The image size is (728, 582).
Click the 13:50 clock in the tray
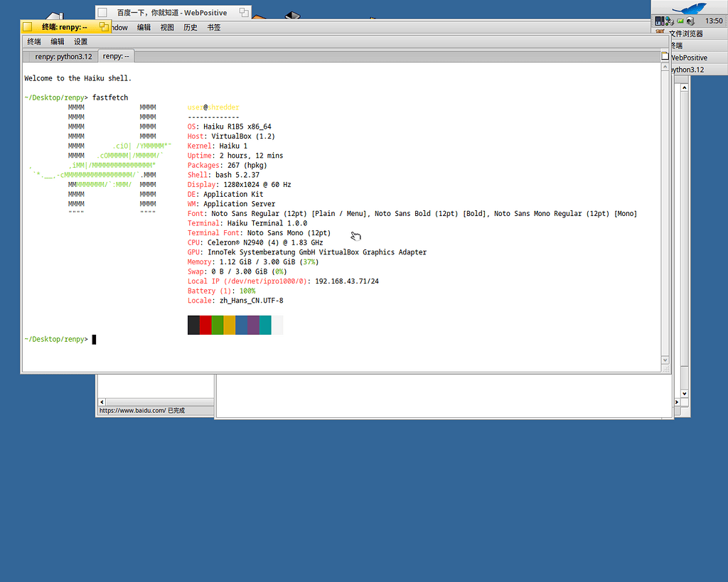714,21
